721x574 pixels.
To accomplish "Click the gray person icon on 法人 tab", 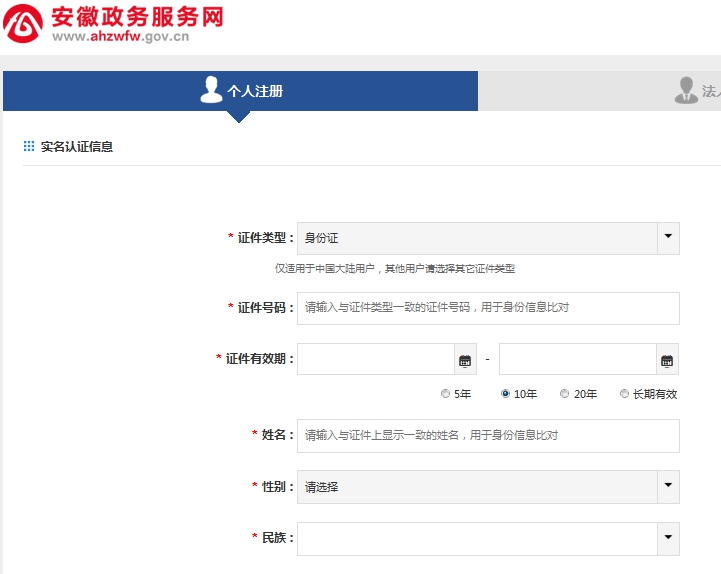I will 686,90.
